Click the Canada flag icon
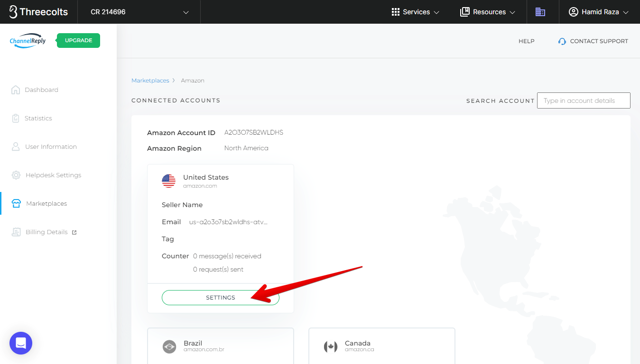The height and width of the screenshot is (364, 640). pyautogui.click(x=330, y=346)
